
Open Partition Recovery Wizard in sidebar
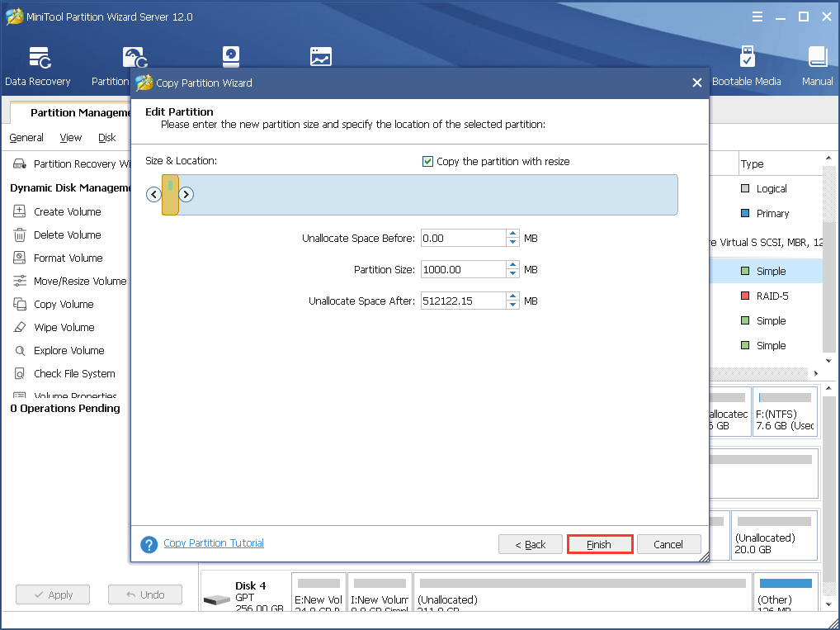point(72,163)
